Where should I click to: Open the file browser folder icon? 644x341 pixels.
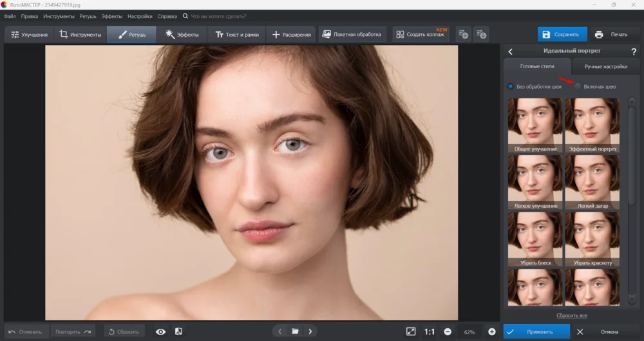295,331
